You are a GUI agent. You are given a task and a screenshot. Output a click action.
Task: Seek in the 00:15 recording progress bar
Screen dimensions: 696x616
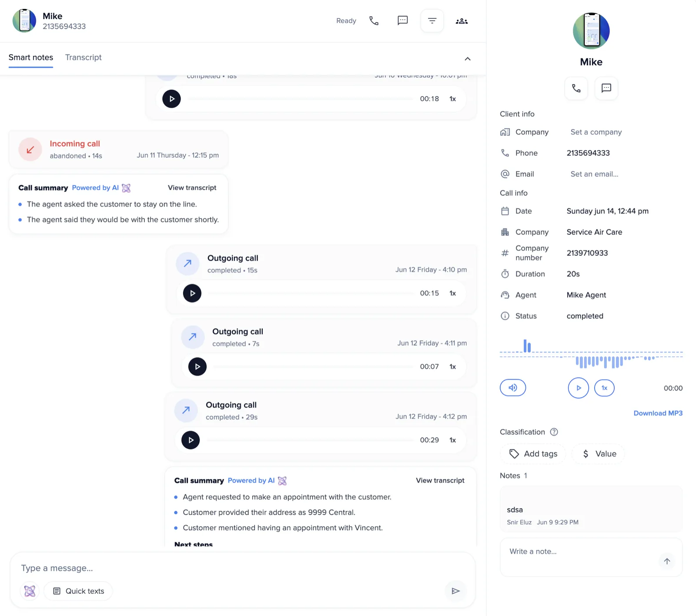pyautogui.click(x=311, y=293)
